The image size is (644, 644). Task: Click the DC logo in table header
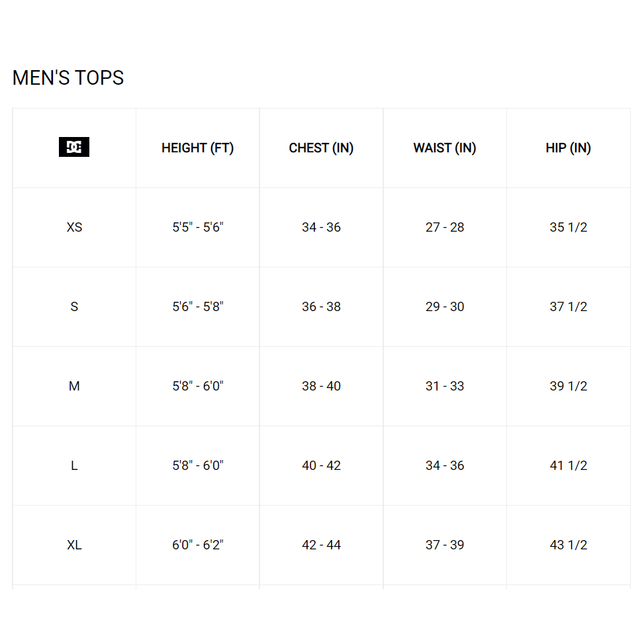click(x=74, y=147)
